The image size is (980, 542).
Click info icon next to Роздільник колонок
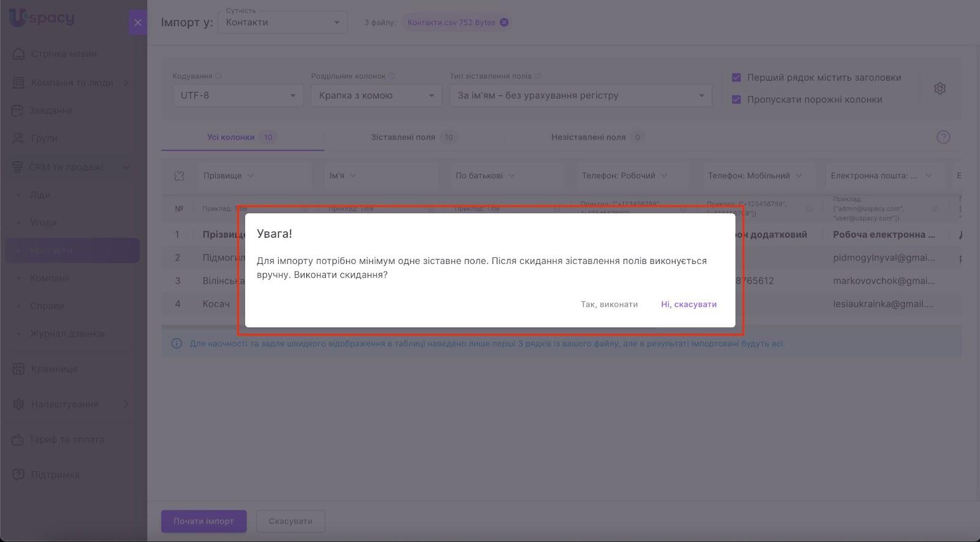pos(392,76)
